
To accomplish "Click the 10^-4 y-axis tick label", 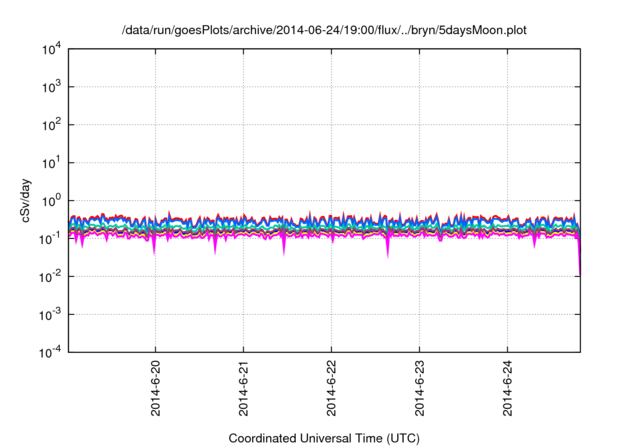I will (51, 352).
